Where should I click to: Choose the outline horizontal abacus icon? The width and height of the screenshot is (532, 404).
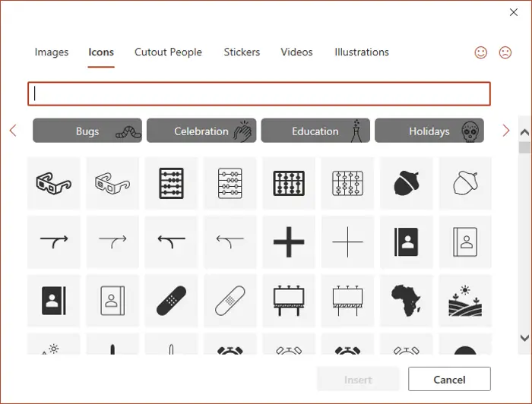(x=347, y=183)
